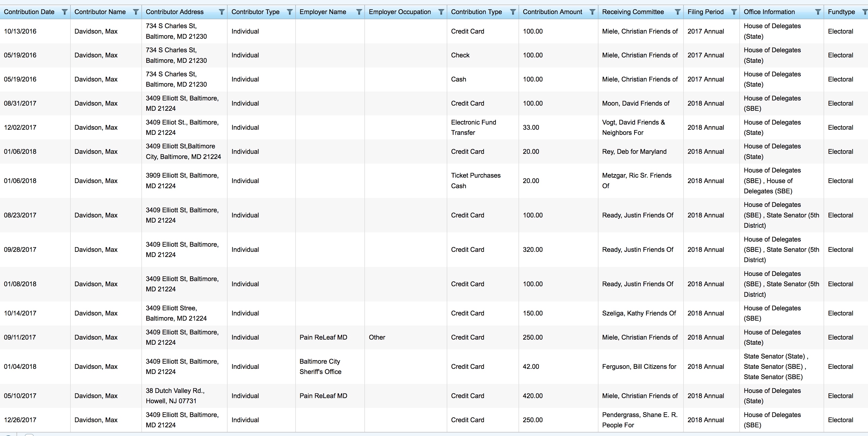The image size is (868, 436).
Task: Sort by Contribution Amount header
Action: pos(553,12)
